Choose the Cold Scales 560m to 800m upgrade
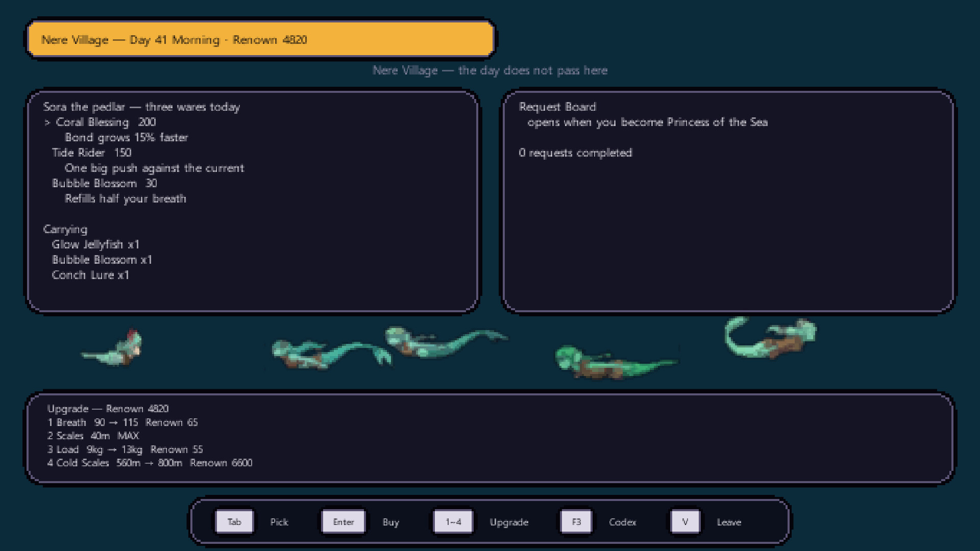 tap(150, 463)
